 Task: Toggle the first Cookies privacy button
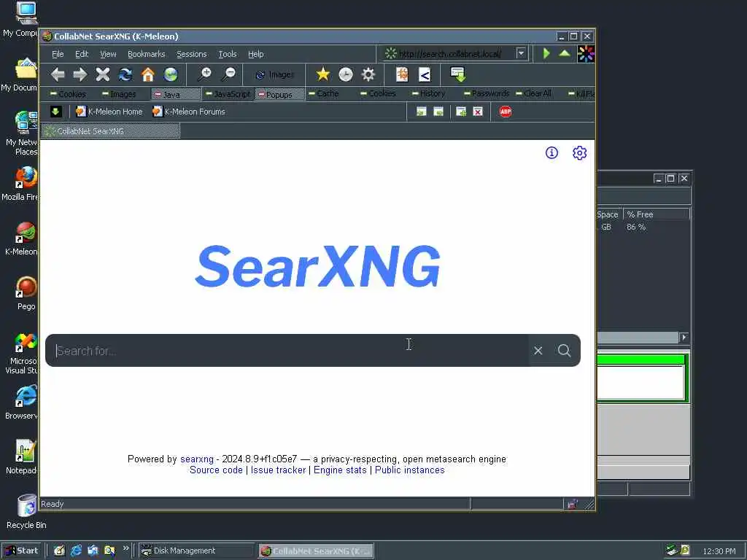pos(68,94)
